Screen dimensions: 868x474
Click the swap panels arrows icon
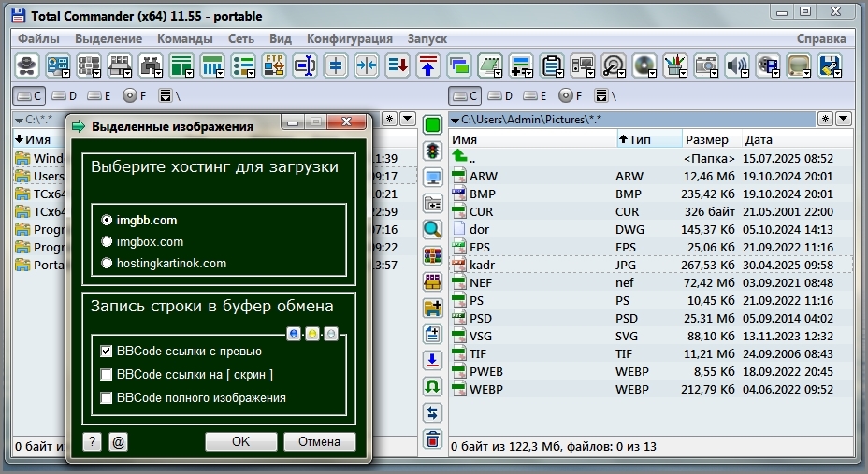pyautogui.click(x=432, y=412)
